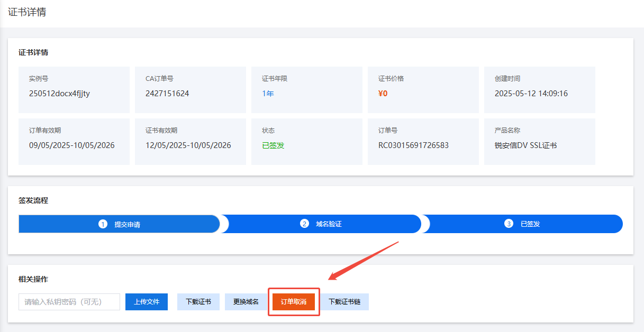Click the step 1 number circle

[103, 224]
